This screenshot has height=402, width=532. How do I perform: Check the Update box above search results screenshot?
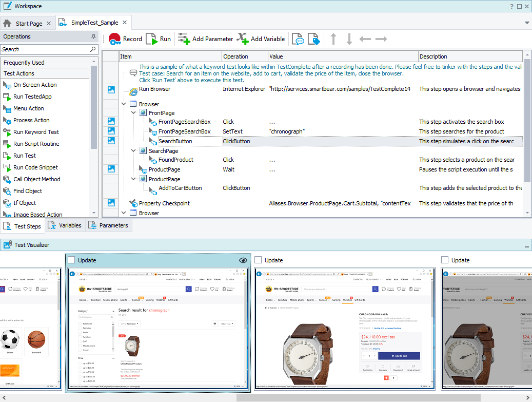pyautogui.click(x=71, y=260)
